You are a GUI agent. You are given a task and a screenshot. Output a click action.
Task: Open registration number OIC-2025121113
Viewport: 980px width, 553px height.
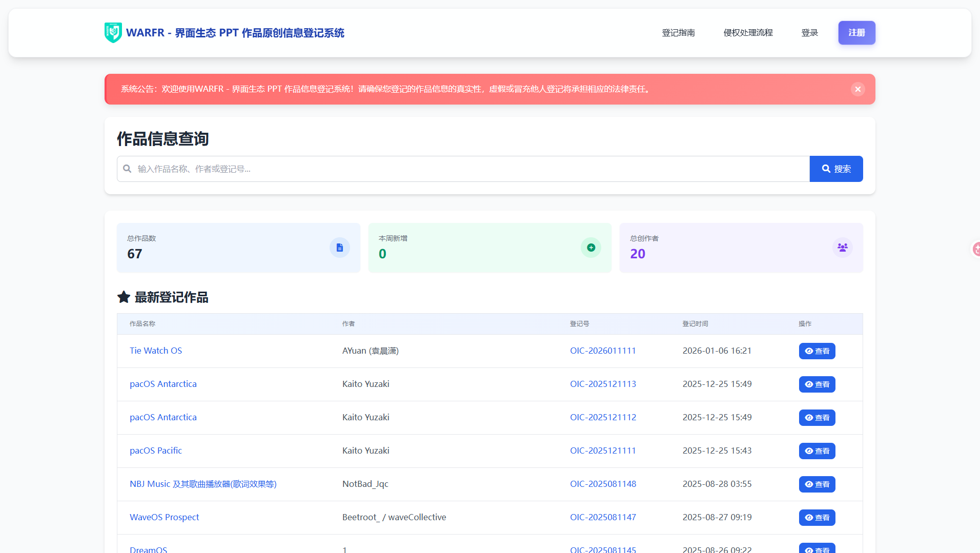[x=603, y=384]
